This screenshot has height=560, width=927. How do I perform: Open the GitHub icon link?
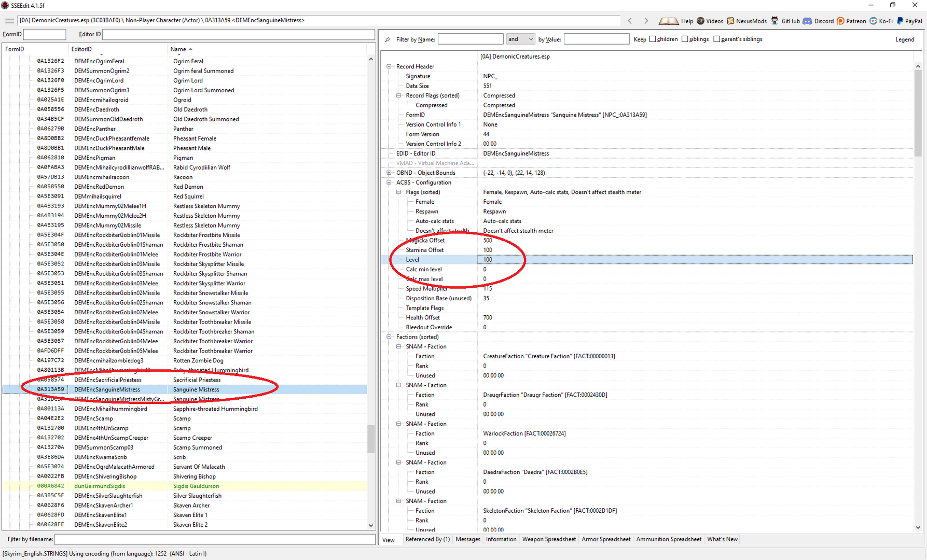click(x=775, y=21)
